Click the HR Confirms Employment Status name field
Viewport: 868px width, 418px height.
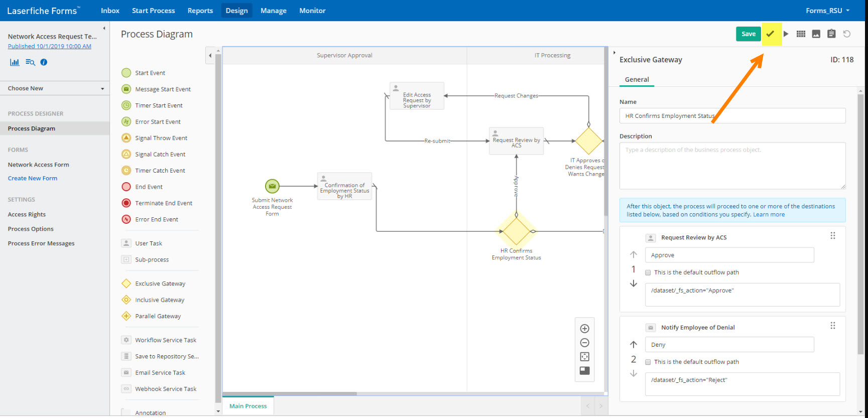click(732, 116)
